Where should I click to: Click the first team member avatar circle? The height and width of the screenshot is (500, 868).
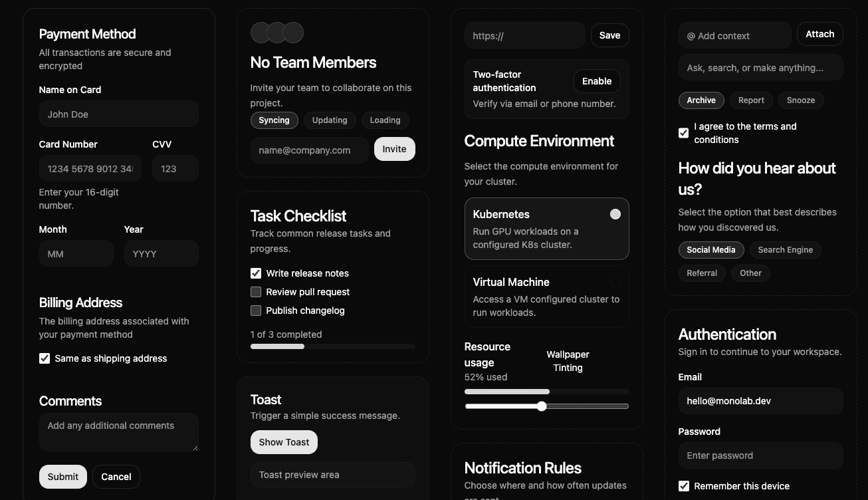tap(260, 32)
